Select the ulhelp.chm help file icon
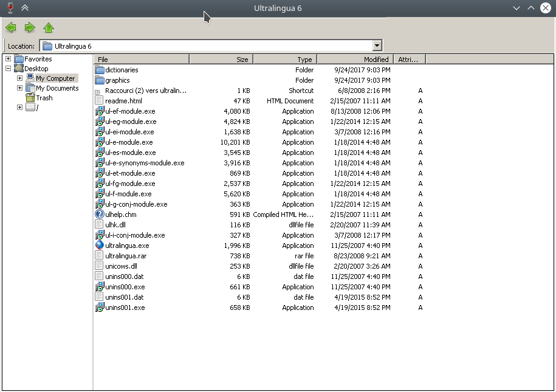This screenshot has height=392, width=556. [100, 215]
